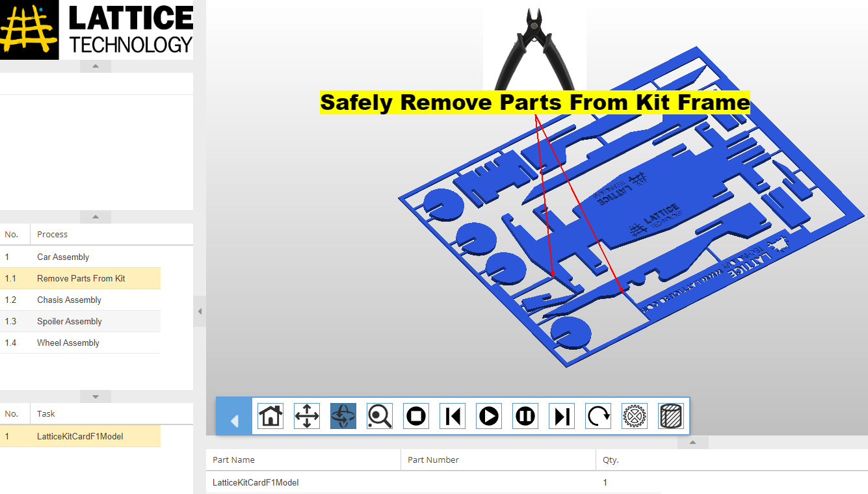Collapse the left side panel chevron

point(199,311)
